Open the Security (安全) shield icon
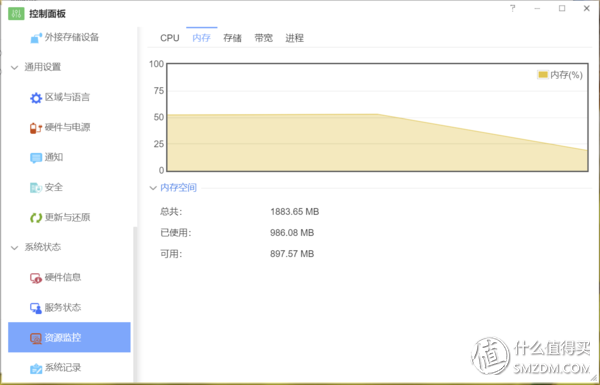This screenshot has width=600, height=385. click(36, 188)
